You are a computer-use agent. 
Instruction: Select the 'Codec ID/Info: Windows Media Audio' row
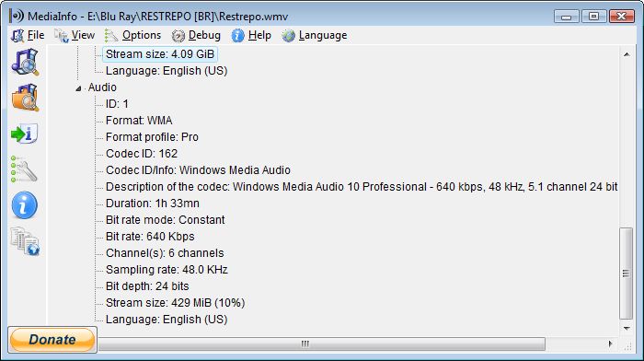198,170
